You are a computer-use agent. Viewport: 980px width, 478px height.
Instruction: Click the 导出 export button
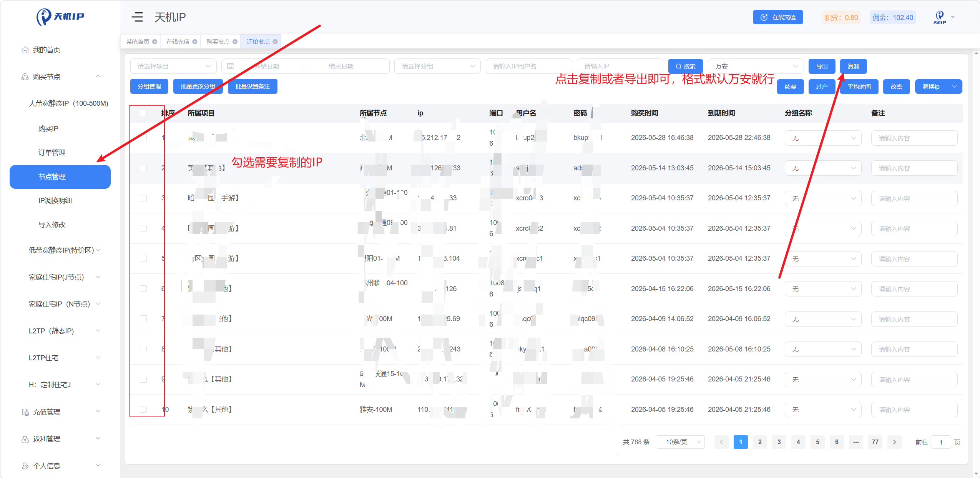click(822, 66)
